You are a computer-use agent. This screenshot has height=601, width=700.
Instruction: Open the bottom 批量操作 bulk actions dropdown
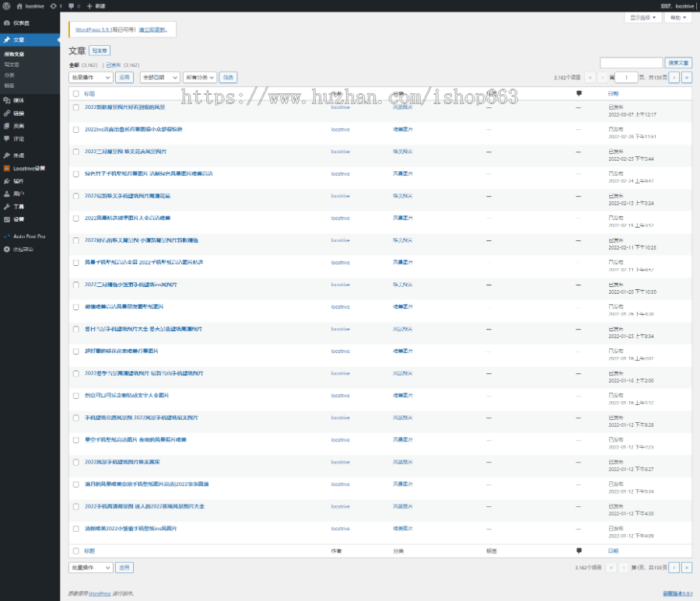[x=91, y=568]
